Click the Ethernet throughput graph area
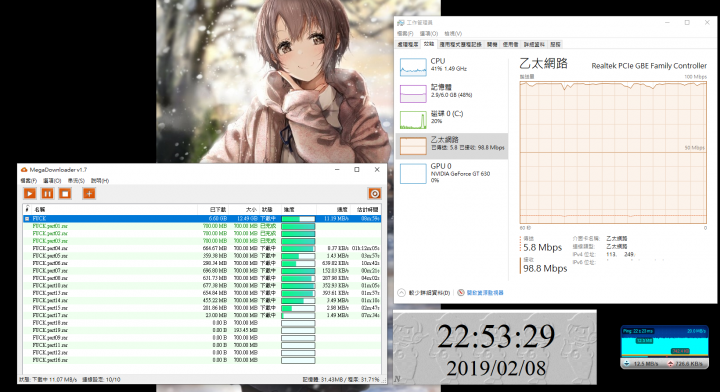 (613, 153)
